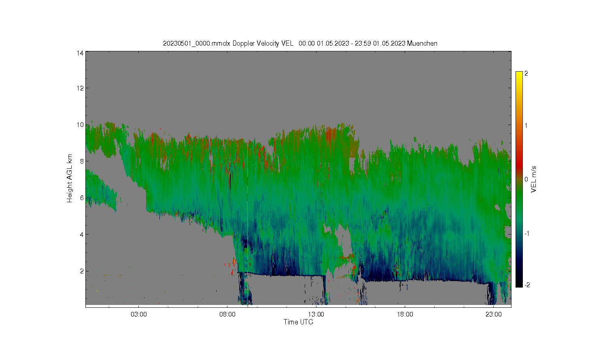Click the height tick label 10
This screenshot has width=607, height=364.
(x=81, y=125)
